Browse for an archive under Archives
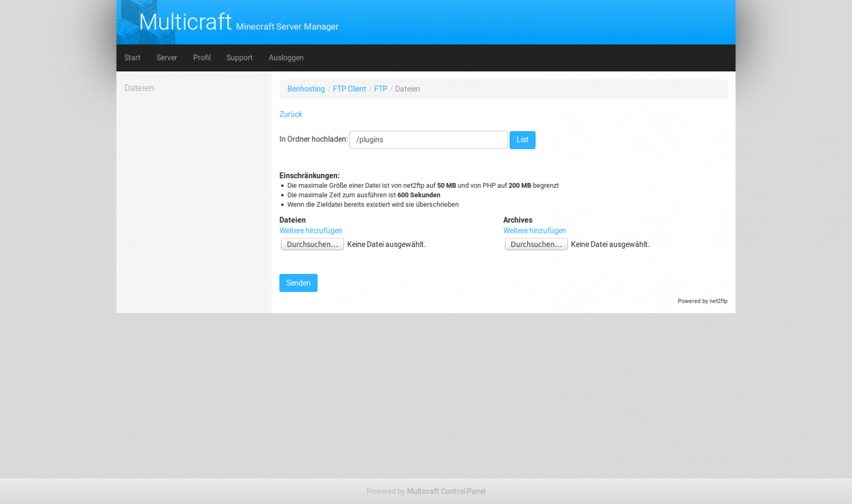Image resolution: width=852 pixels, height=504 pixels. click(x=536, y=244)
